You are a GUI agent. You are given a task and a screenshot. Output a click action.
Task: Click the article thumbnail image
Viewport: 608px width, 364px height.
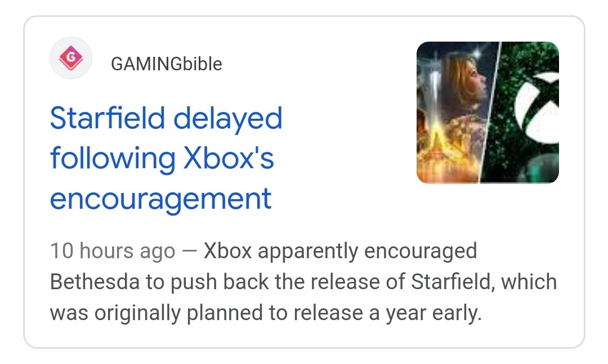point(488,113)
